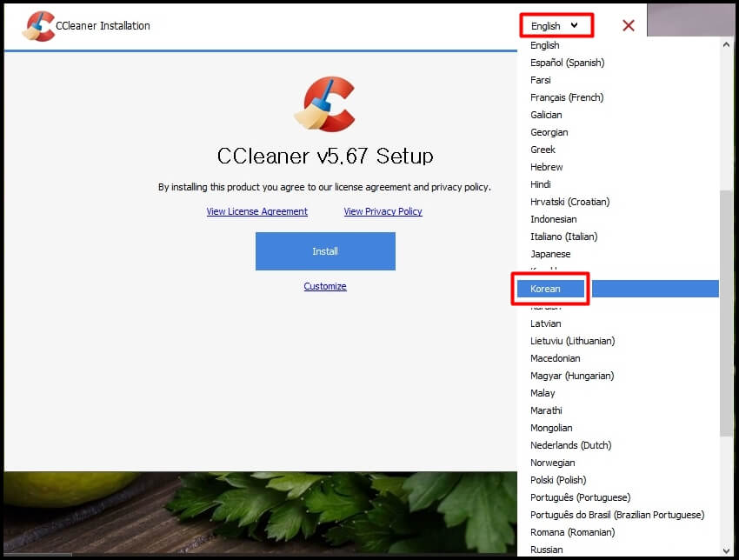Viewport: 739px width, 560px height.
Task: Pick Polski (Polish) language
Action: [x=618, y=480]
